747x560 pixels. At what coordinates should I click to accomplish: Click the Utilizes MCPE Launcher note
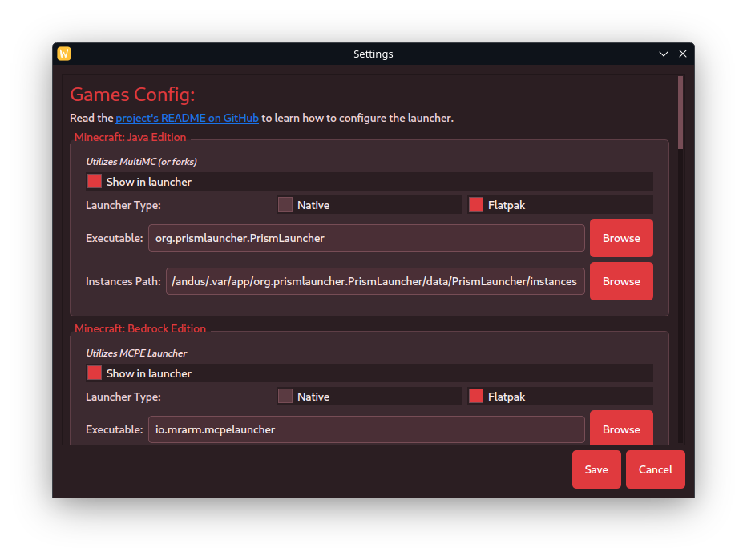pyautogui.click(x=136, y=353)
